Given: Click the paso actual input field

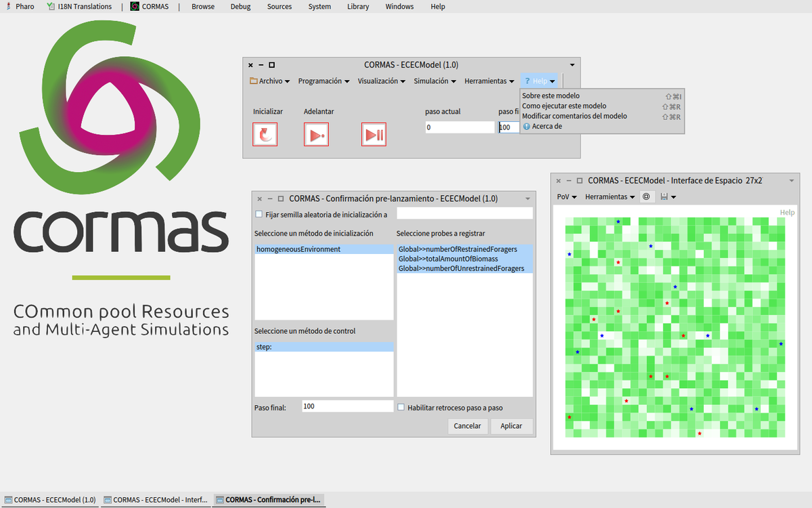Looking at the screenshot, I should tap(459, 127).
